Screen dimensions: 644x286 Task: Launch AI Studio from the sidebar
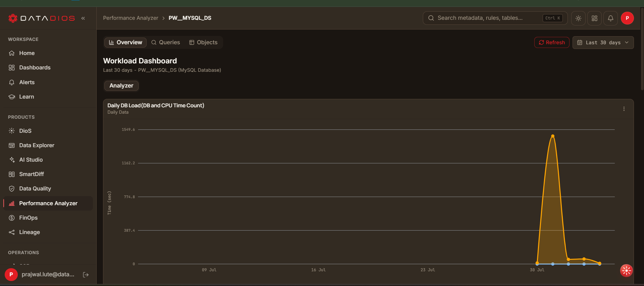(48, 160)
